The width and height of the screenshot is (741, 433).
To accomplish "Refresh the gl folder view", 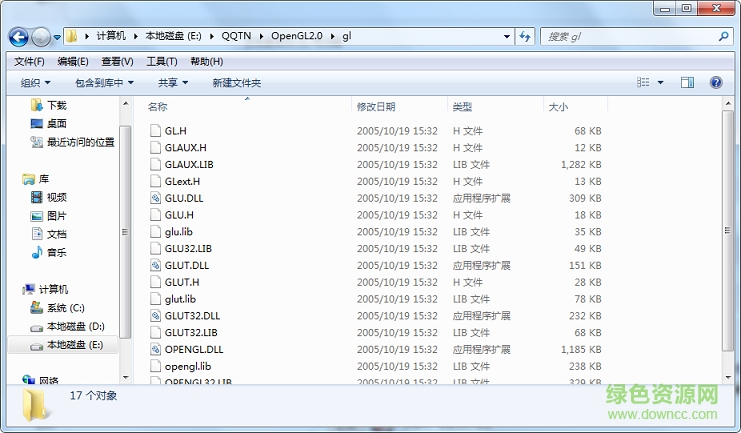I will (525, 36).
